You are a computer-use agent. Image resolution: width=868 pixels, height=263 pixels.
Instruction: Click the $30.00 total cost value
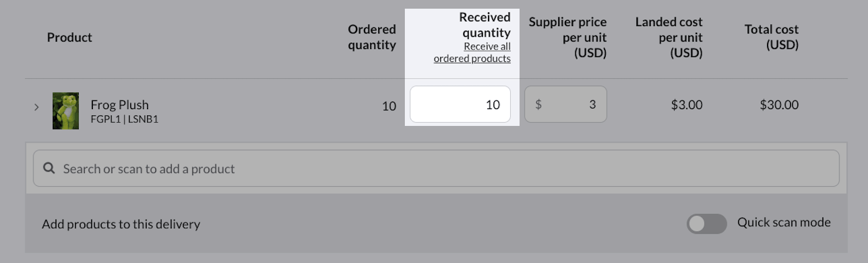779,105
